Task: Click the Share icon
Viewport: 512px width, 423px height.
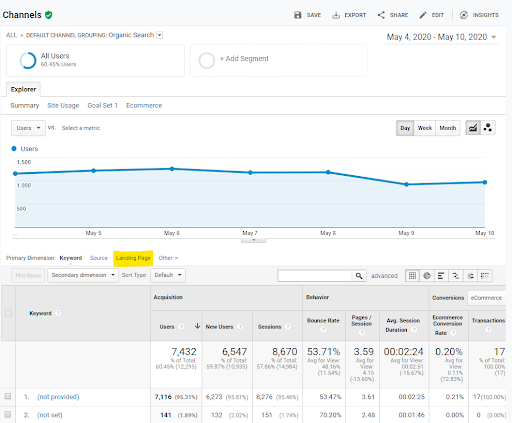Action: click(381, 15)
